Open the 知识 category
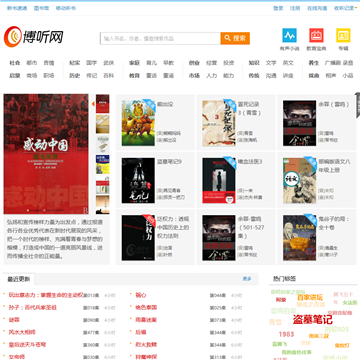The width and height of the screenshot is (360, 360). pyautogui.click(x=254, y=63)
